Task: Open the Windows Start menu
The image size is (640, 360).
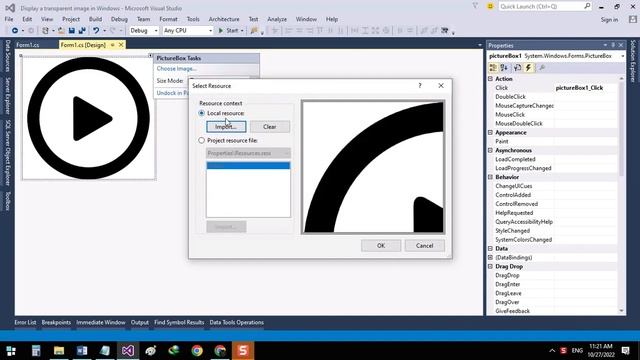Action: click(11, 351)
